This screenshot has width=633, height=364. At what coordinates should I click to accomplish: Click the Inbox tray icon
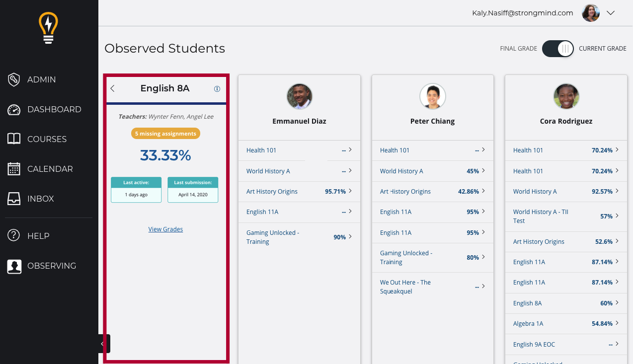[x=14, y=199]
